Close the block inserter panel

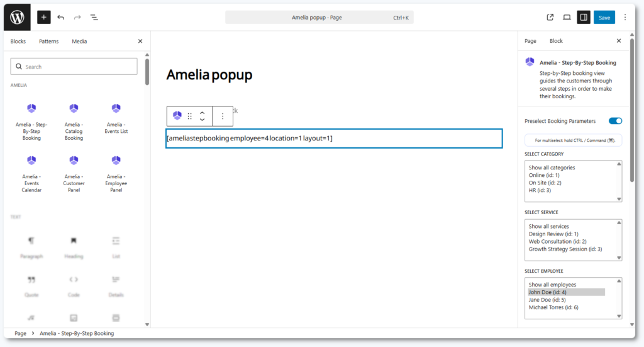[140, 42]
